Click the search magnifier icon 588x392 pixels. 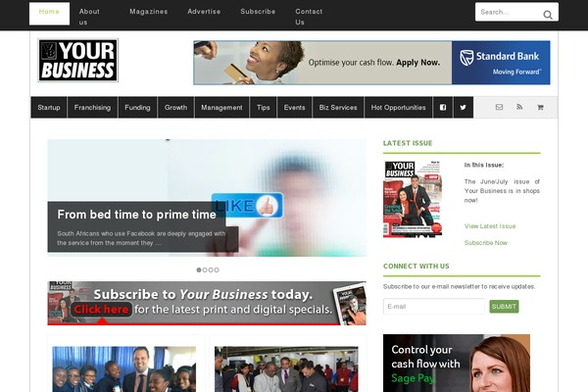point(548,15)
